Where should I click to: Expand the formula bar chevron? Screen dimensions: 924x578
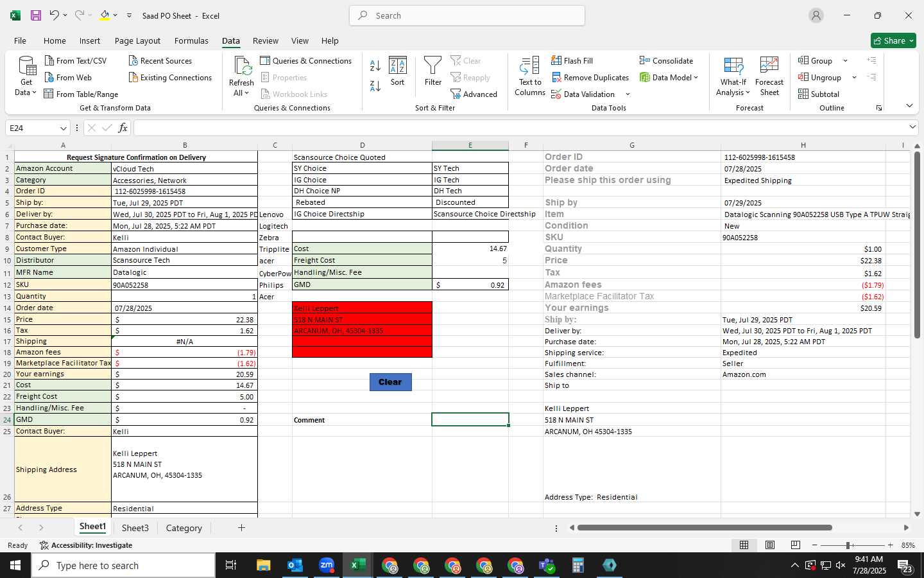point(912,127)
